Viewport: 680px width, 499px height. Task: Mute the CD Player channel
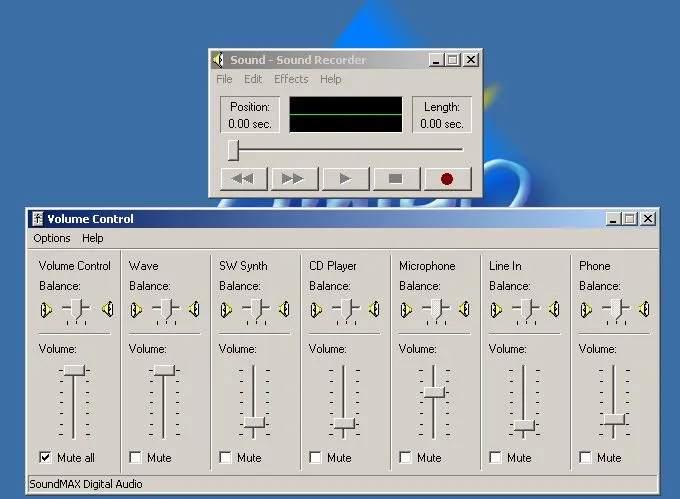315,457
